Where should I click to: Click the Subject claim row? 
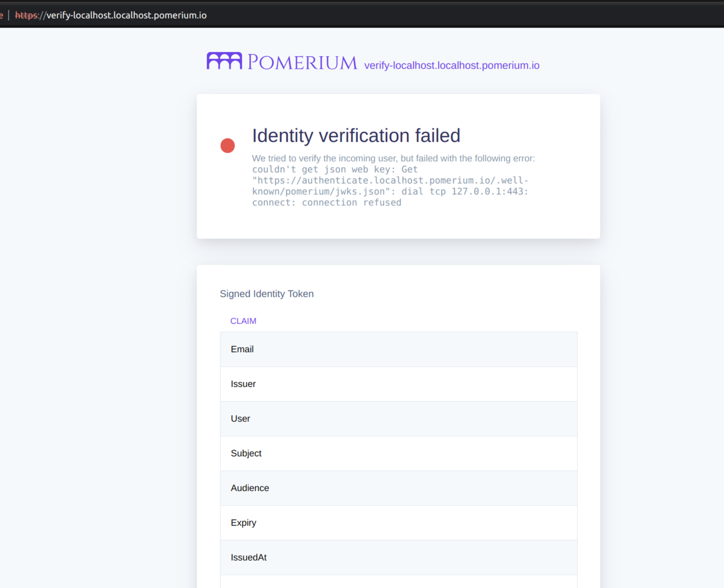(x=398, y=453)
